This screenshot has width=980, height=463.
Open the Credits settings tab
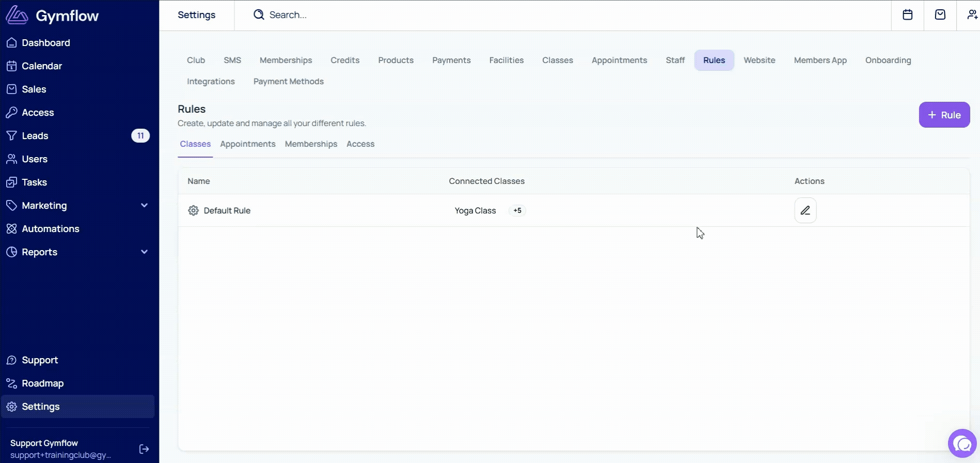click(x=345, y=60)
